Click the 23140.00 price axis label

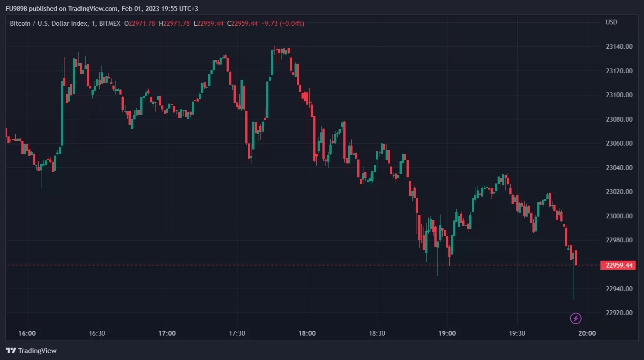coord(619,47)
